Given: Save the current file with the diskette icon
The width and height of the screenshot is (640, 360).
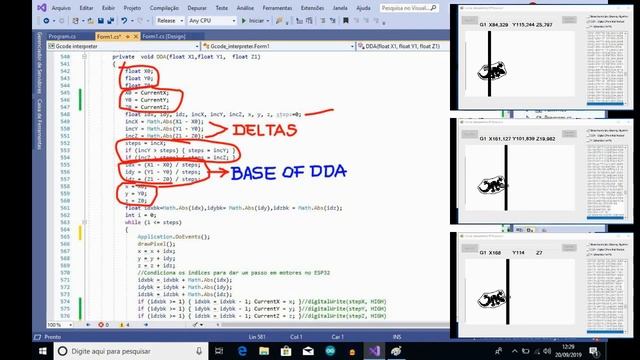Looking at the screenshot, I should pyautogui.click(x=100, y=20).
